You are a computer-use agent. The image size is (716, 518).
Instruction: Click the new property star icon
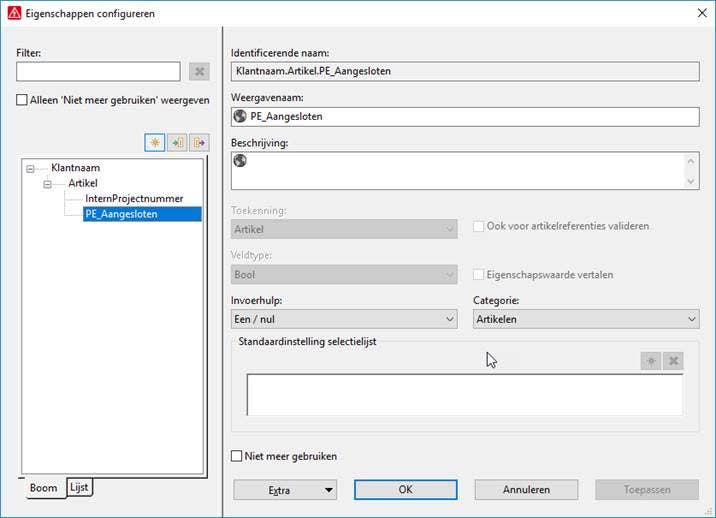pyautogui.click(x=155, y=143)
